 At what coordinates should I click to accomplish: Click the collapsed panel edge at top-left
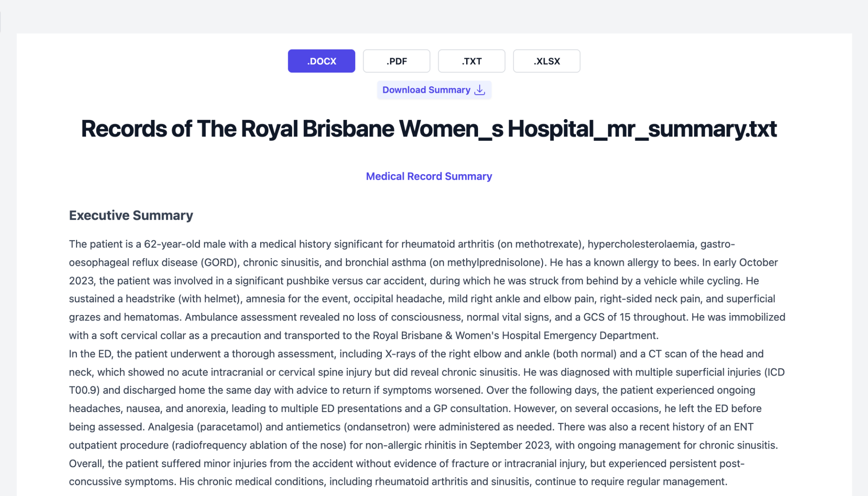[x=1, y=22]
